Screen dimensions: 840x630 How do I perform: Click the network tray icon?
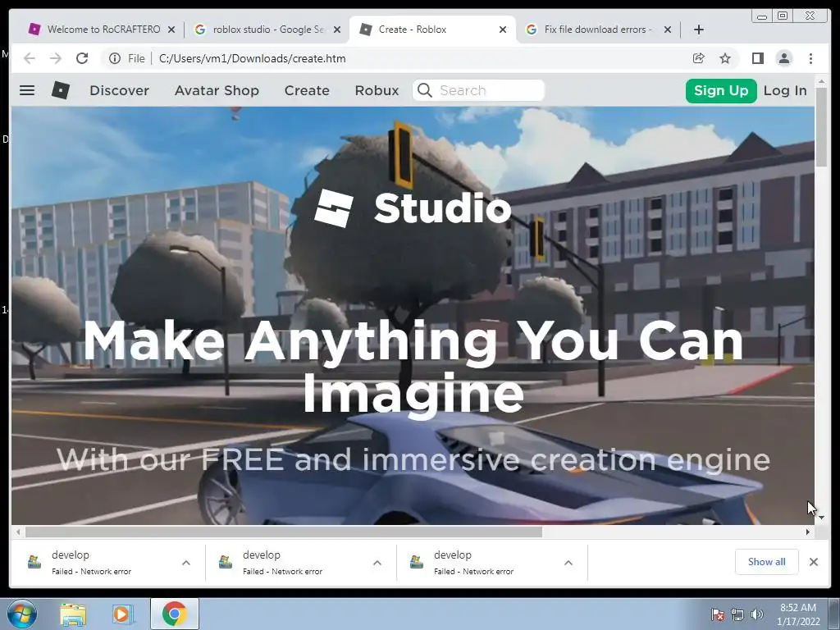pyautogui.click(x=737, y=614)
